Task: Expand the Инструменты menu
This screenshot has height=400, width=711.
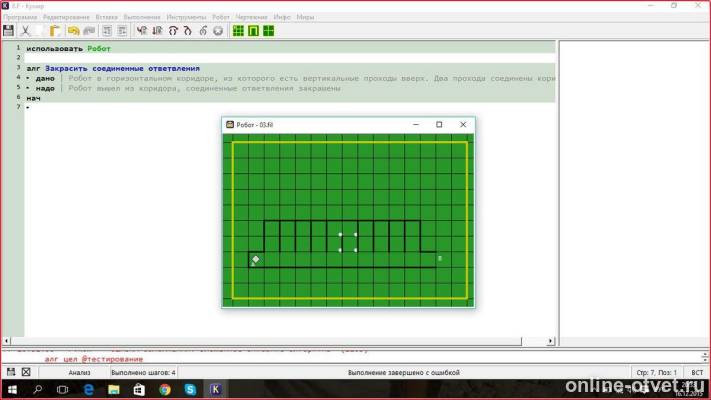Action: [x=189, y=17]
